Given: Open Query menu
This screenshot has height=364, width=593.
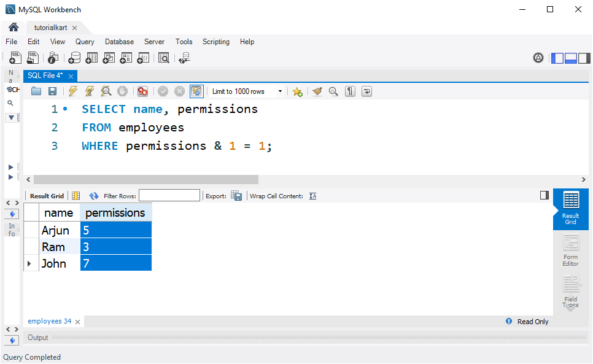Looking at the screenshot, I should click(x=85, y=42).
